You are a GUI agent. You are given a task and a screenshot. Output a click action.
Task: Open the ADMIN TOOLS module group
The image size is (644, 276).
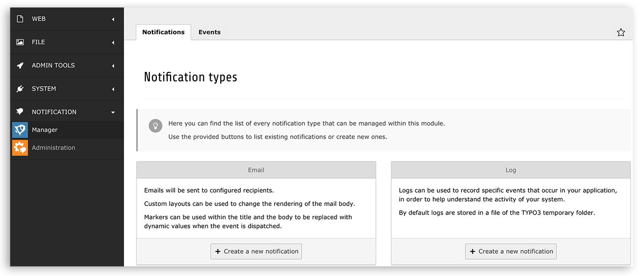coord(67,65)
